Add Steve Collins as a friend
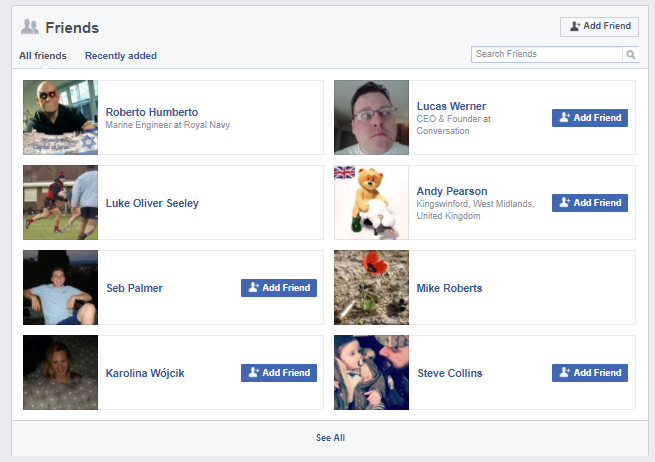This screenshot has width=655, height=462. click(590, 373)
